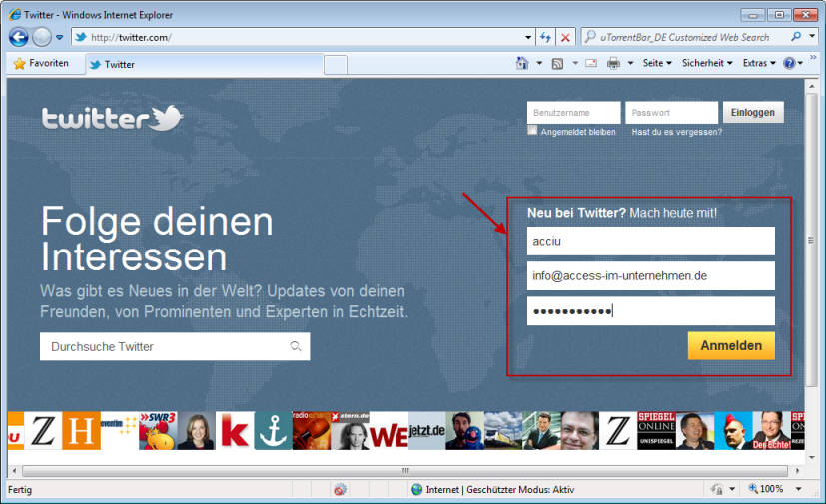Click the Print icon in command bar
This screenshot has height=504, width=826.
[x=613, y=63]
